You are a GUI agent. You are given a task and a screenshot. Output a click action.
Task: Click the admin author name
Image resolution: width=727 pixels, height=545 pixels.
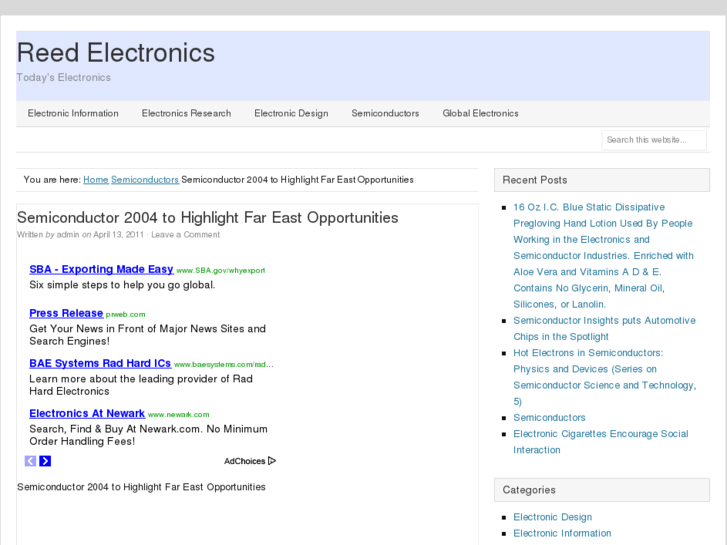(68, 235)
